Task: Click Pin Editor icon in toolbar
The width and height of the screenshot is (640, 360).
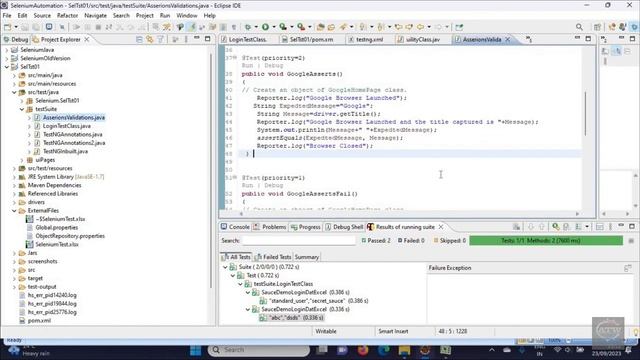Action: tap(459, 27)
